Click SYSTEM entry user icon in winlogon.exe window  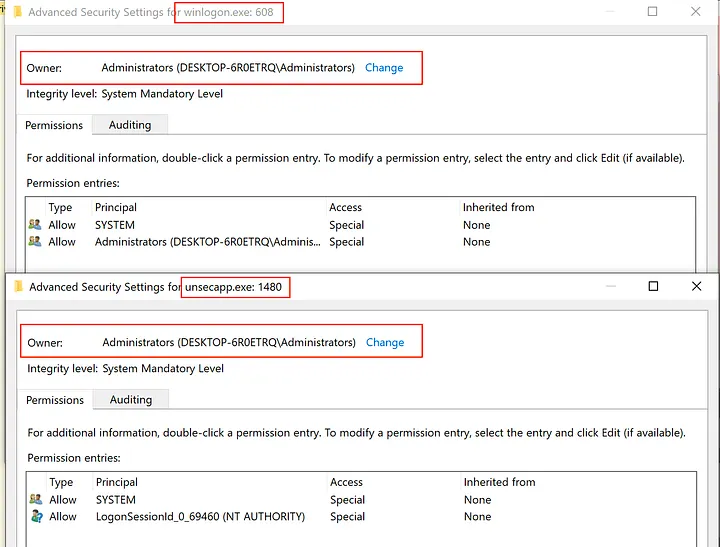pyautogui.click(x=36, y=225)
